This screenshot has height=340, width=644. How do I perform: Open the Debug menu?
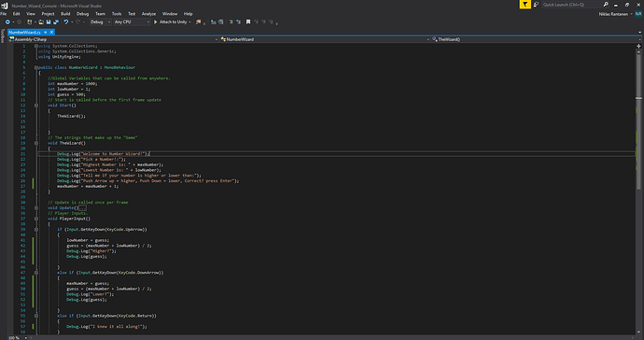pos(82,14)
